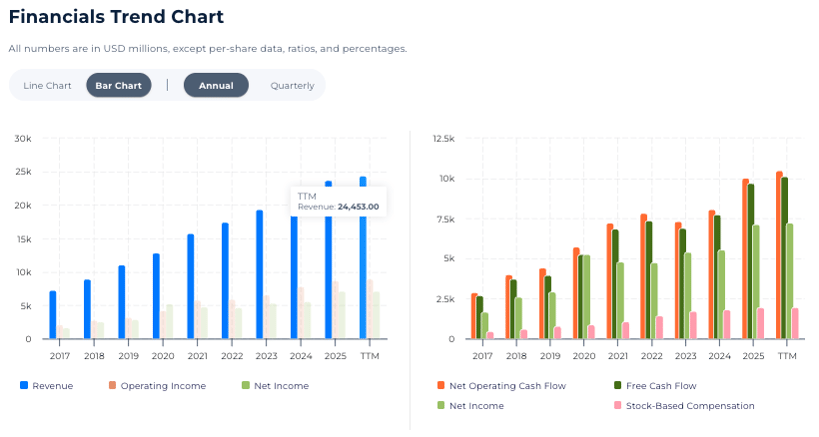Click Net Income legend in left chart

tap(280, 386)
